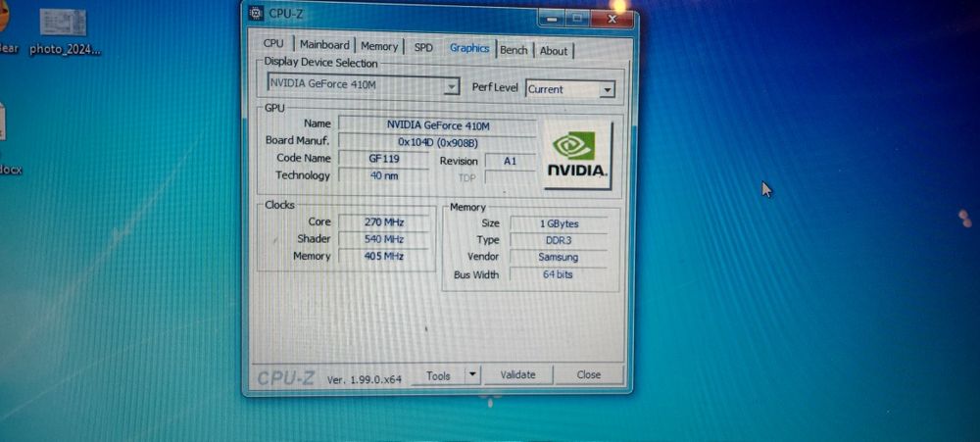Click the Memory Type value DDR3
This screenshot has height=442, width=980.
click(x=559, y=241)
